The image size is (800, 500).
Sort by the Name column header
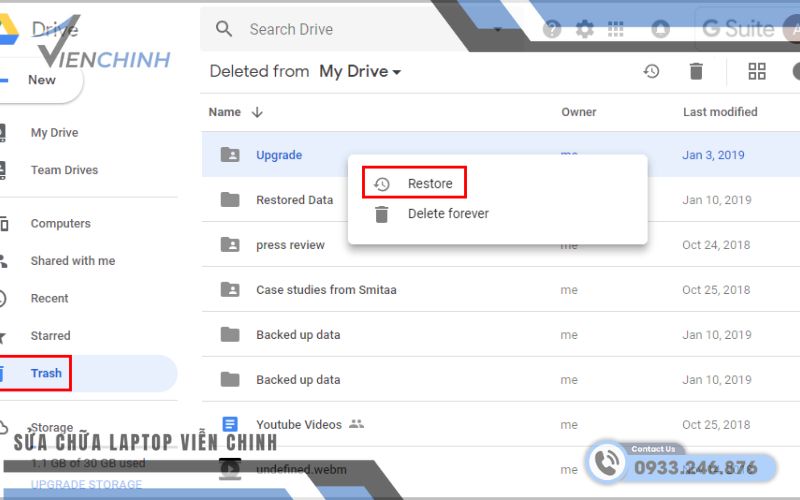point(224,112)
